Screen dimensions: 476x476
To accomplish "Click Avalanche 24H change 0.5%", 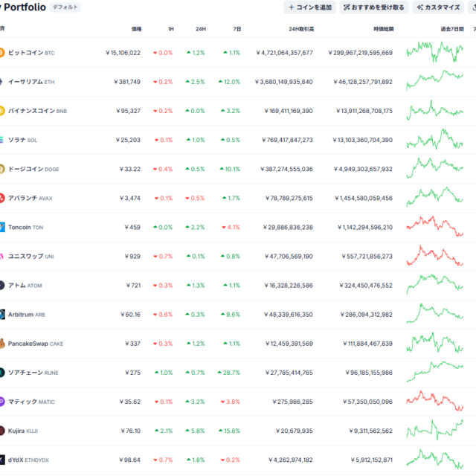I will pos(195,198).
